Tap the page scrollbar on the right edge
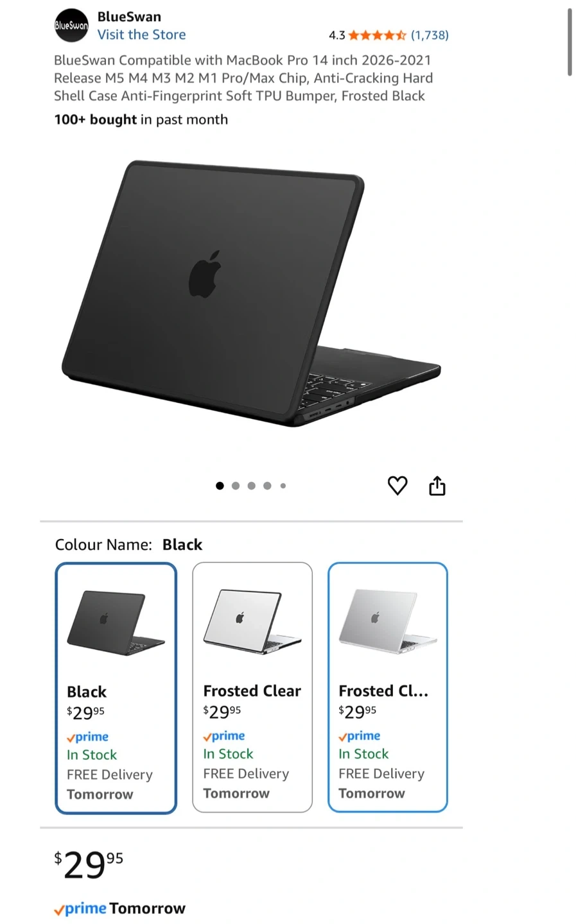 570,42
